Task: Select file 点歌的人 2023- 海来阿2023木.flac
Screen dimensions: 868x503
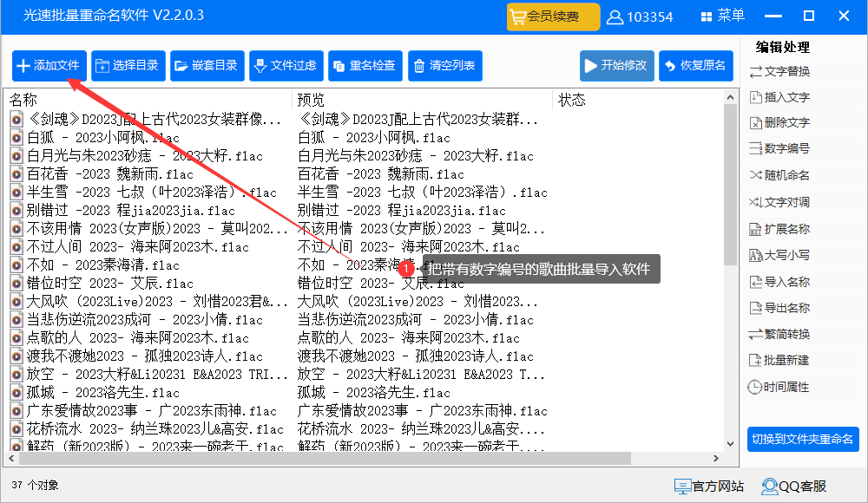Action: coord(138,338)
